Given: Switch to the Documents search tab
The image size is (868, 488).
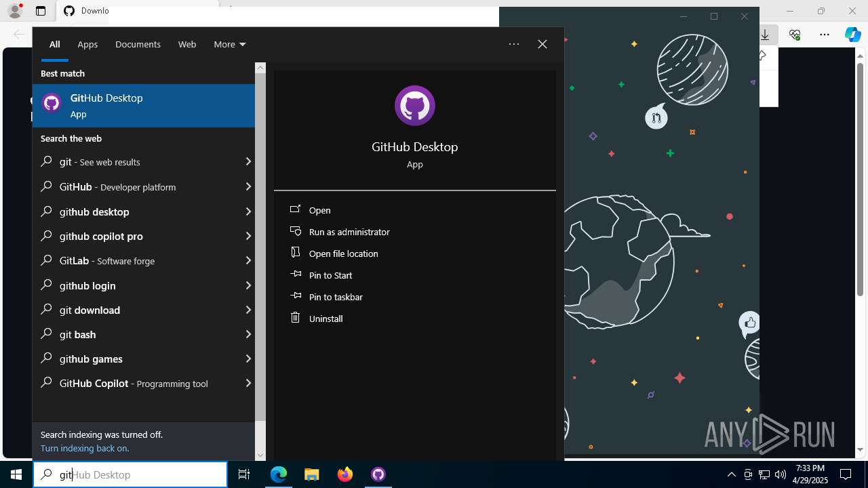Looking at the screenshot, I should click(x=138, y=44).
